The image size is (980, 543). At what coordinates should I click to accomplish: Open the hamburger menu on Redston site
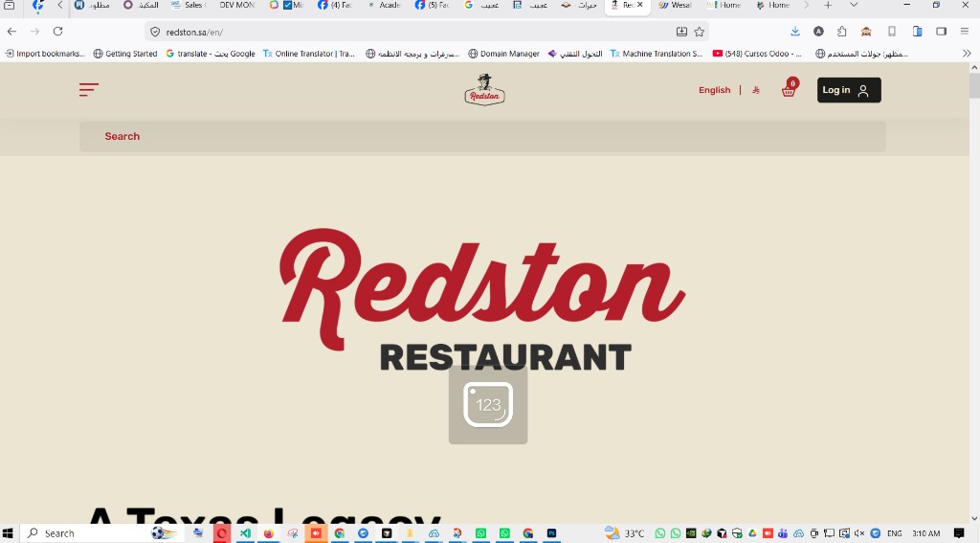89,89
